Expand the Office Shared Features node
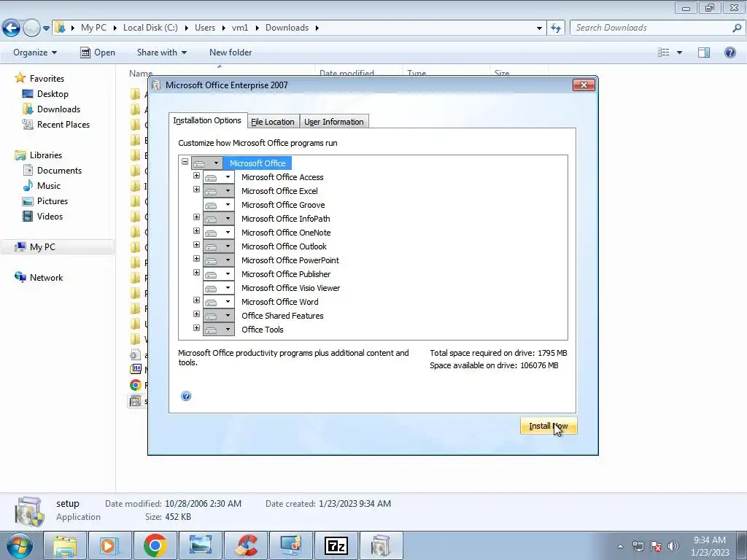The image size is (747, 560). click(196, 314)
